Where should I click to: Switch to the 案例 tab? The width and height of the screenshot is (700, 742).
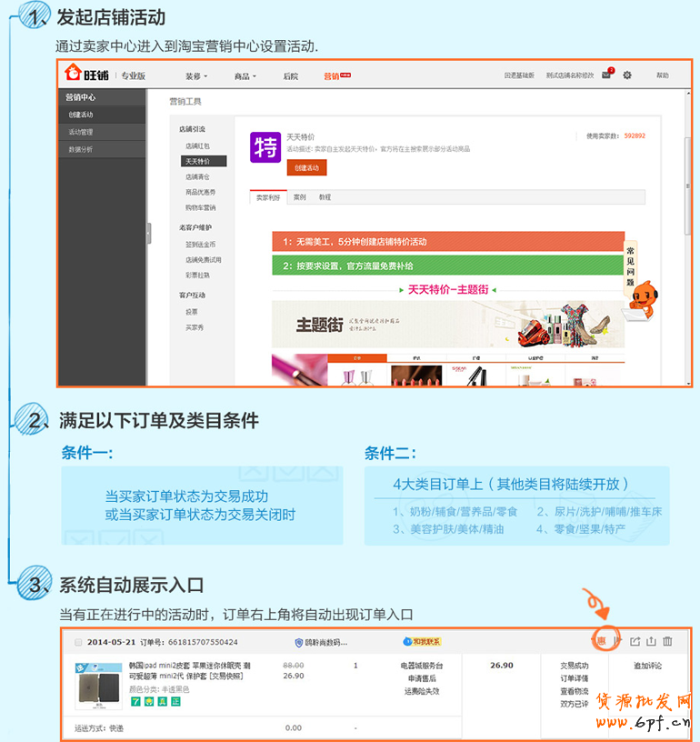click(x=299, y=197)
